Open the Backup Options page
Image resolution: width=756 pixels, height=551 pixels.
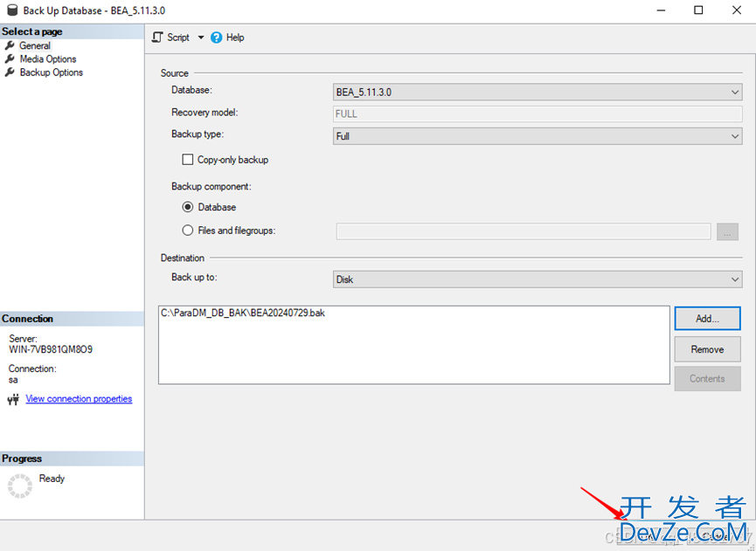pyautogui.click(x=51, y=72)
